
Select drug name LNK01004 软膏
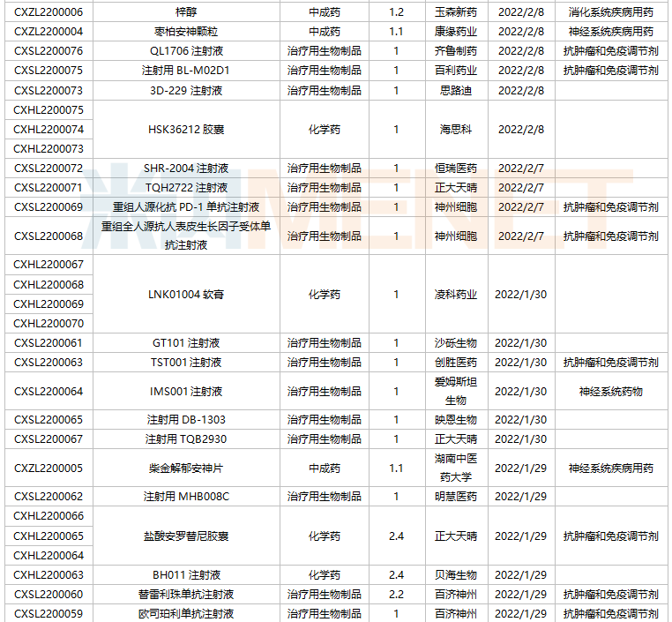coord(186,295)
